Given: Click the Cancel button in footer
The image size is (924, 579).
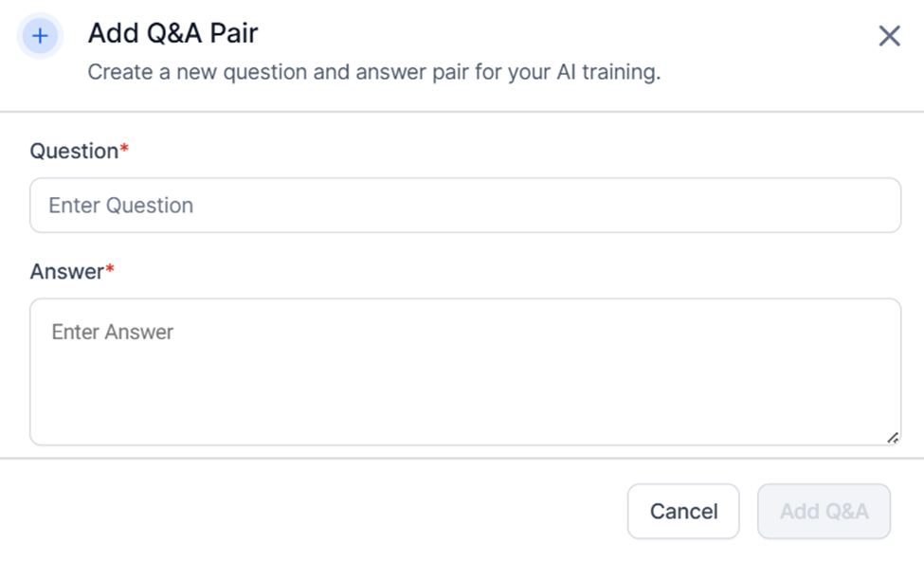Looking at the screenshot, I should click(x=683, y=512).
